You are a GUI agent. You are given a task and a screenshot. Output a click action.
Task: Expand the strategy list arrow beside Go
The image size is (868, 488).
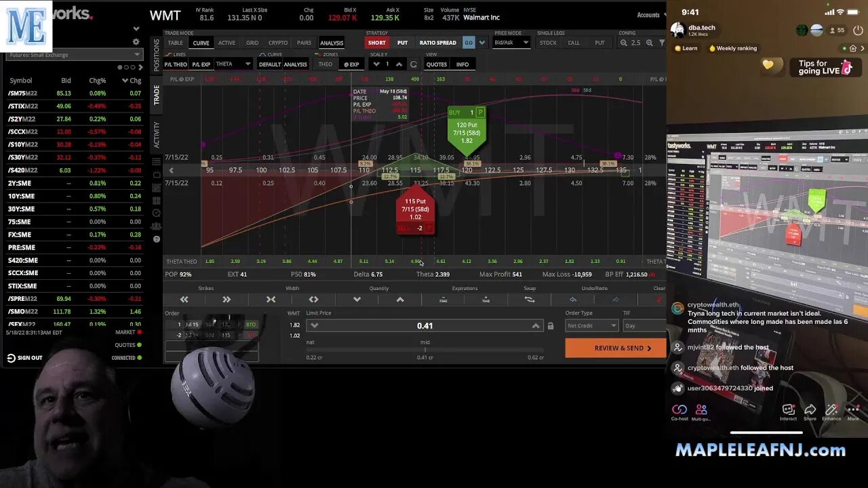(482, 43)
